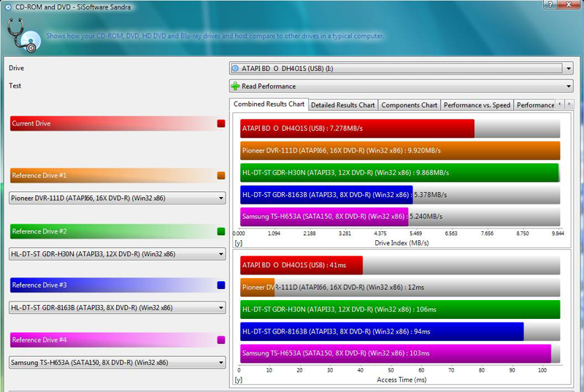
Task: Click orange Reference Drive #1 color swatch
Action: [x=221, y=175]
